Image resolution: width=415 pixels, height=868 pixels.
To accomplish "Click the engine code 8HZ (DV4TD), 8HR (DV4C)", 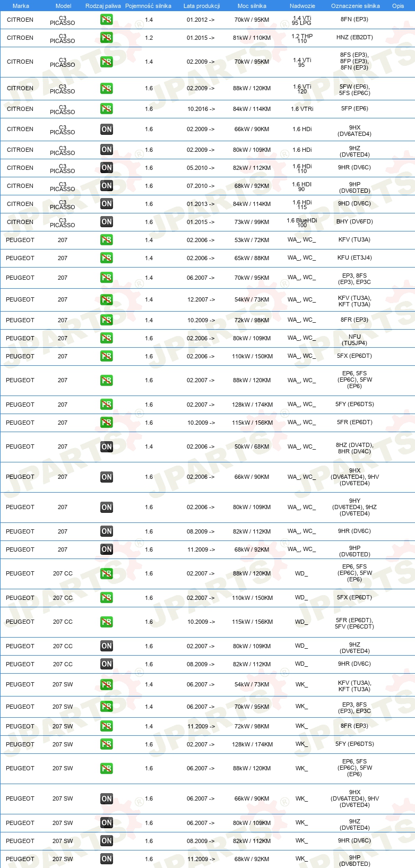I will tap(355, 448).
